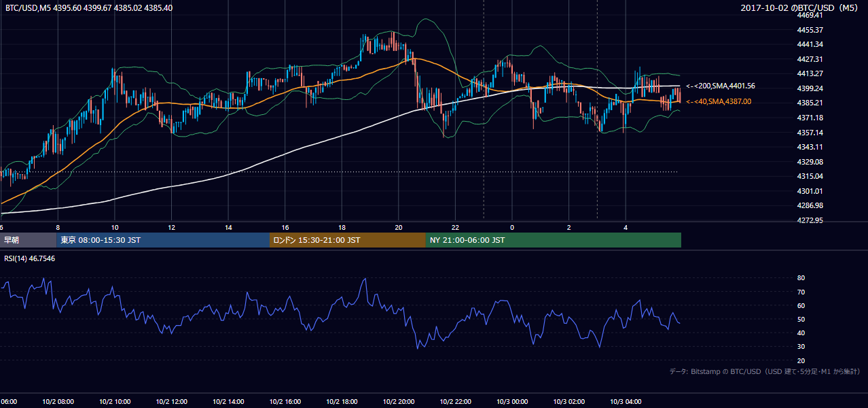Click the 40 SMA label 4387.00
Viewport: 868px width, 408px height.
tap(719, 101)
